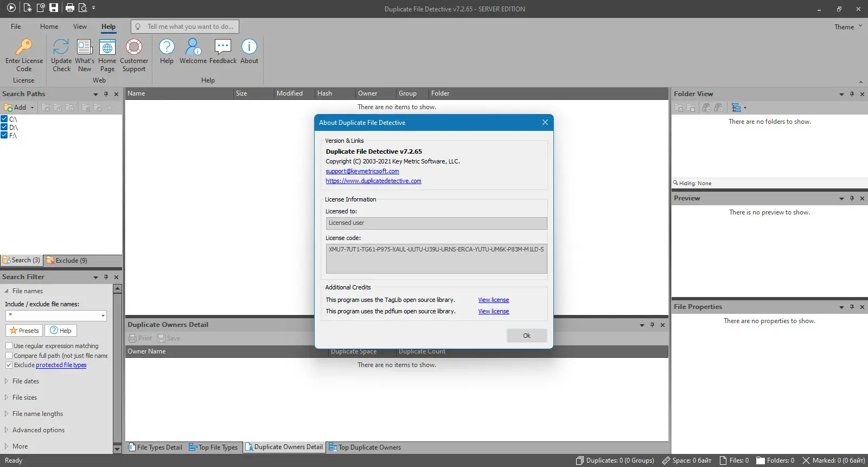Switch to Top Duplicate Owners tab
The height and width of the screenshot is (467, 868).
point(365,447)
